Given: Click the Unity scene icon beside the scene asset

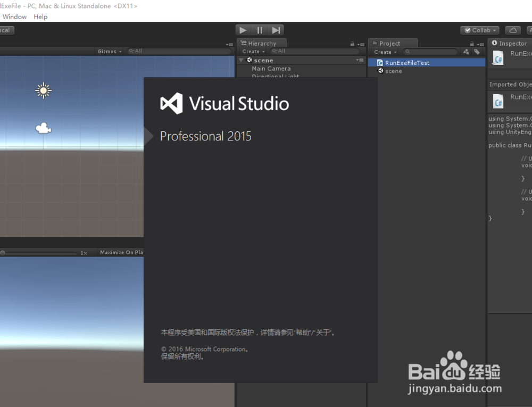Looking at the screenshot, I should pyautogui.click(x=381, y=71).
